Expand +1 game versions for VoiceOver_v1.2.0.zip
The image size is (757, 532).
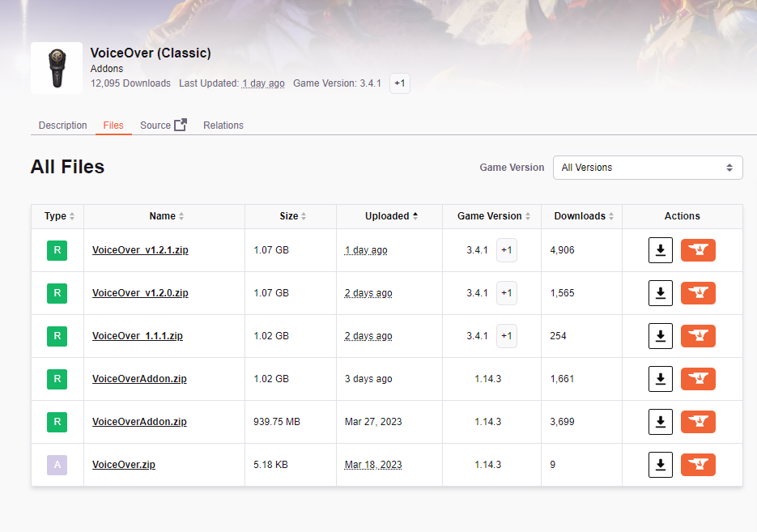click(x=507, y=293)
